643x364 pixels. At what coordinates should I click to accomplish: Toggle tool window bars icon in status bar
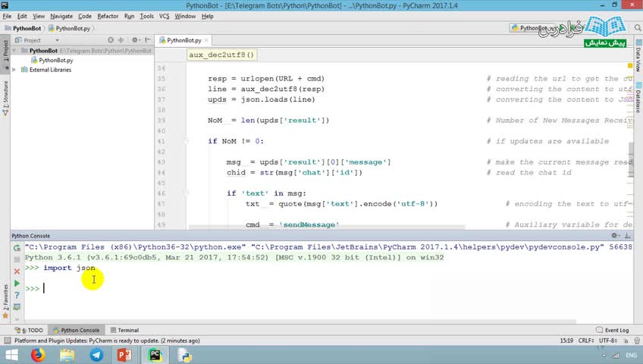(x=7, y=340)
